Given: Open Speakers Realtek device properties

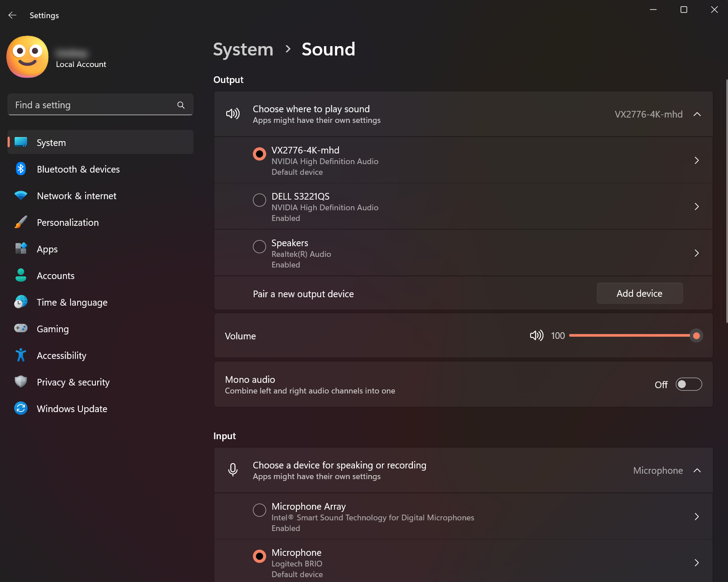Looking at the screenshot, I should click(x=696, y=253).
